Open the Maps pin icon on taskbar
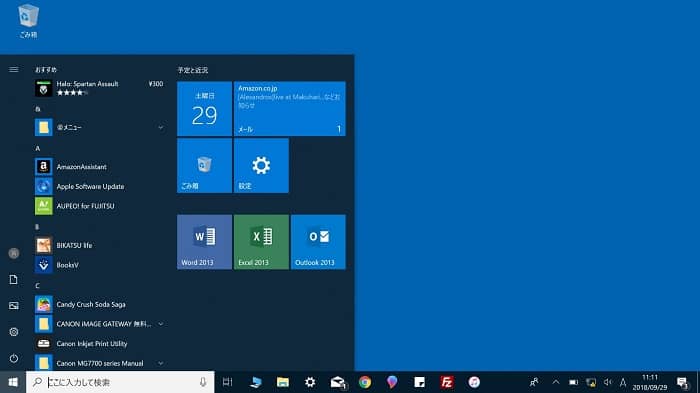This screenshot has height=393, width=700. point(392,382)
